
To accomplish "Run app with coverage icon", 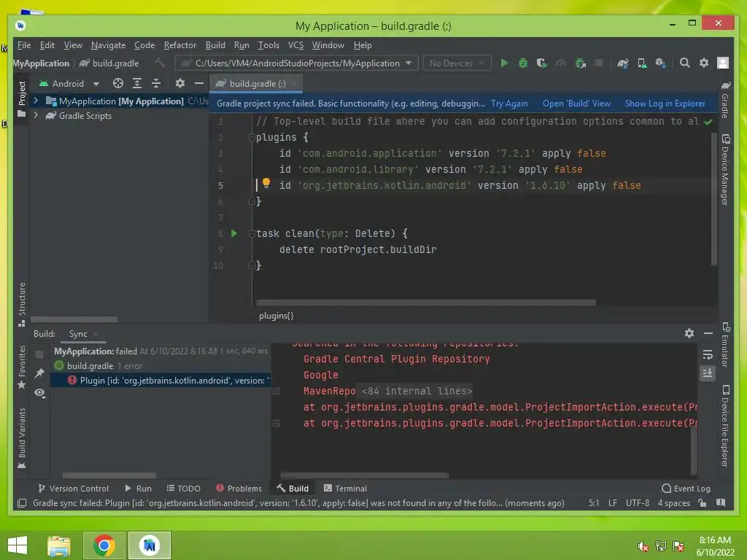I will pos(542,63).
